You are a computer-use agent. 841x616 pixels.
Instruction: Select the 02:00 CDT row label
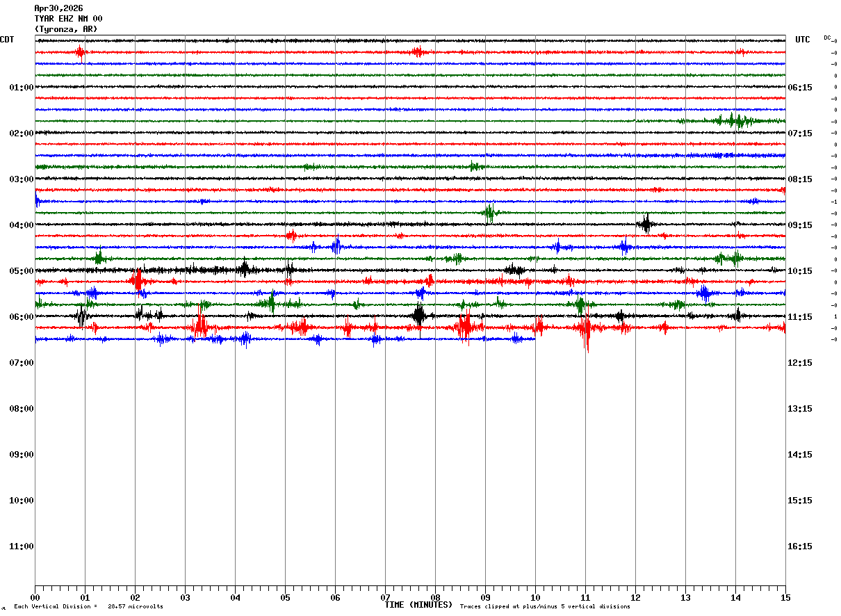pos(22,133)
